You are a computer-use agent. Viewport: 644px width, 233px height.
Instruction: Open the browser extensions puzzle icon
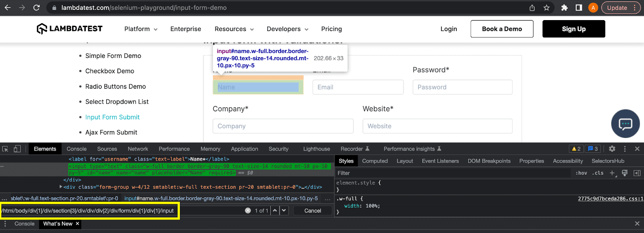(x=564, y=8)
